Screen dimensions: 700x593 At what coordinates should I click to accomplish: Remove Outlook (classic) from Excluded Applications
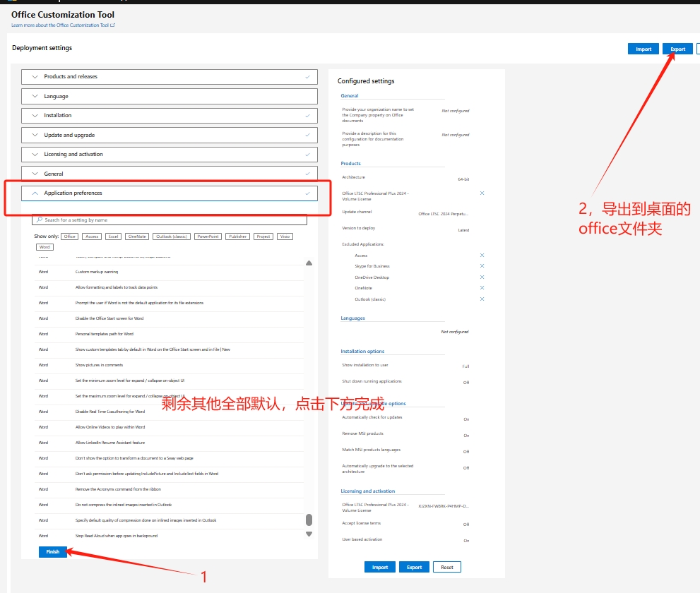[482, 299]
